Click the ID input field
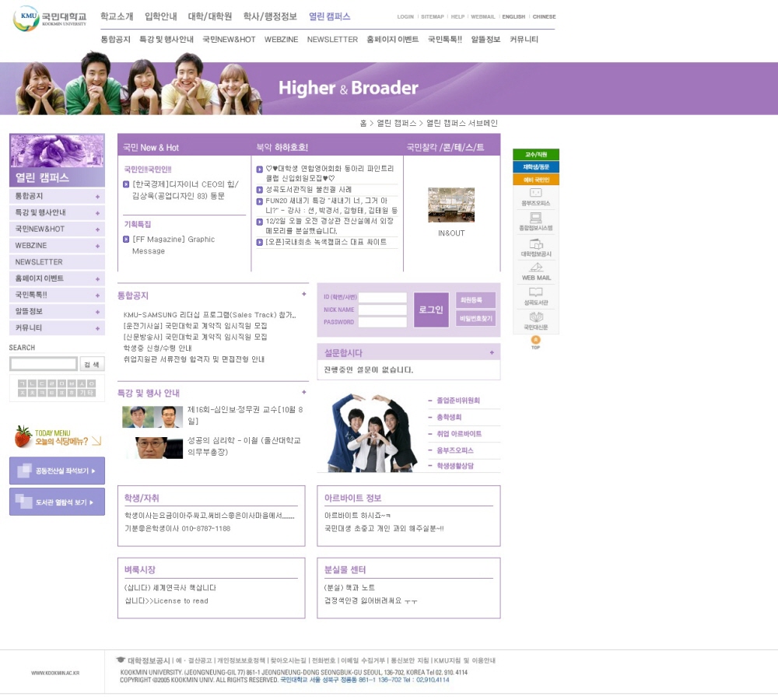Image resolution: width=778 pixels, height=700 pixels. [382, 298]
